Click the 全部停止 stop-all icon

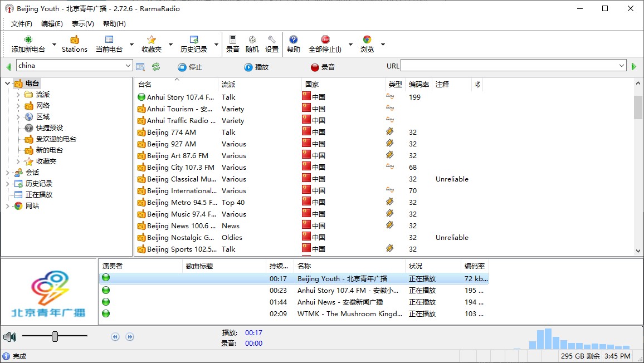[x=324, y=40]
